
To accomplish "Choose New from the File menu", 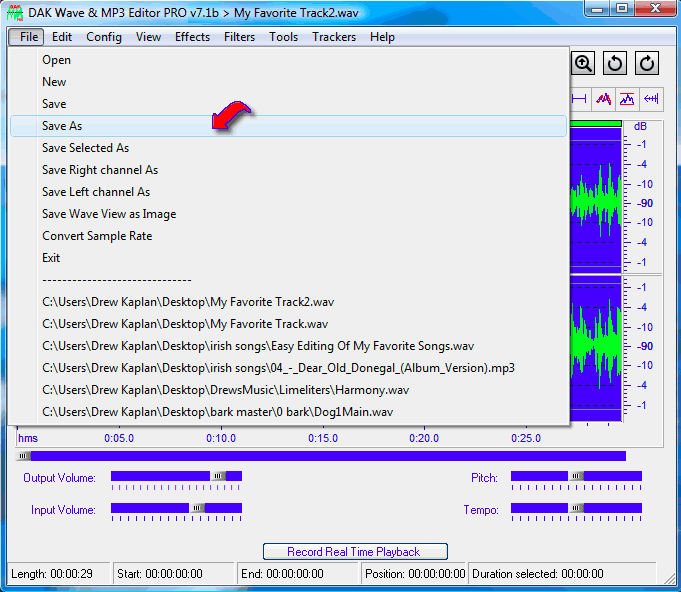I will (288, 82).
